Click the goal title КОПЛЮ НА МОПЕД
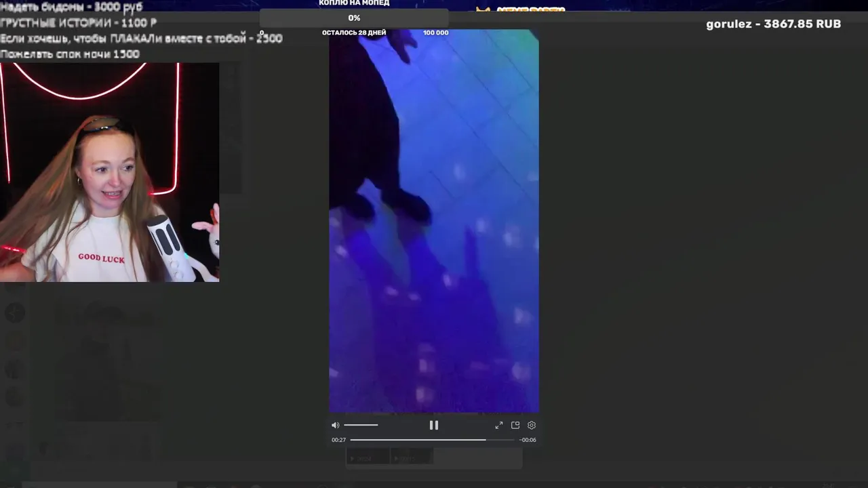Screen dimensions: 868x488 coord(354,3)
